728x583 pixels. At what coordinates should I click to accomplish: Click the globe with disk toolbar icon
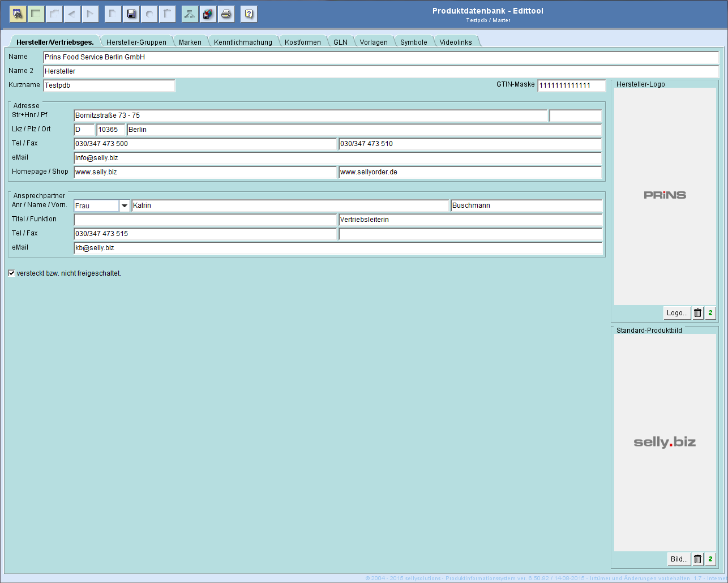[208, 14]
